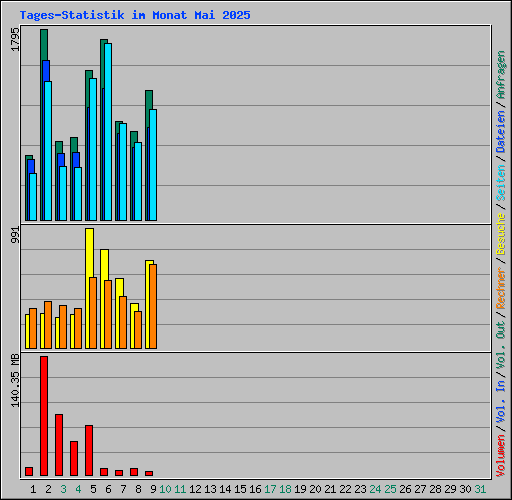
Task: Click the cyan Seiten bar for day 9
Action: (153, 165)
